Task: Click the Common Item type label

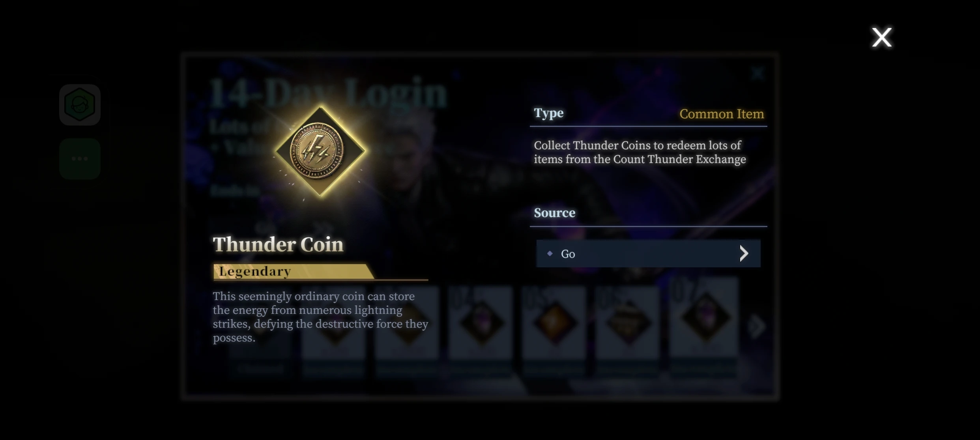Action: click(722, 114)
